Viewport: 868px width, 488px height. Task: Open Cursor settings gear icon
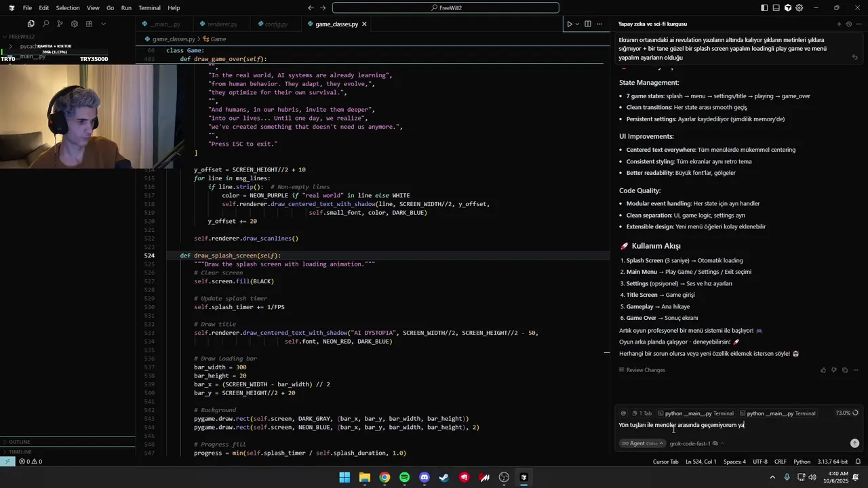point(799,8)
